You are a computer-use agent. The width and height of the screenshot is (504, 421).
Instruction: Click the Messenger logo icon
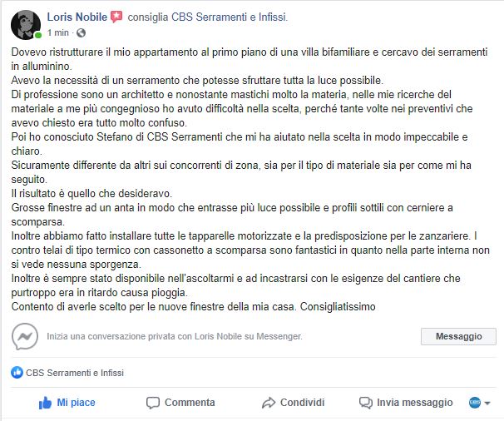click(x=25, y=336)
